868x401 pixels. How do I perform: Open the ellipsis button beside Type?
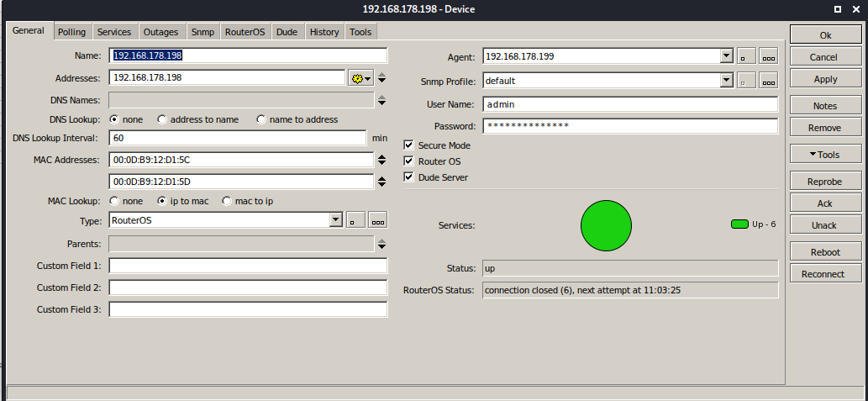378,220
